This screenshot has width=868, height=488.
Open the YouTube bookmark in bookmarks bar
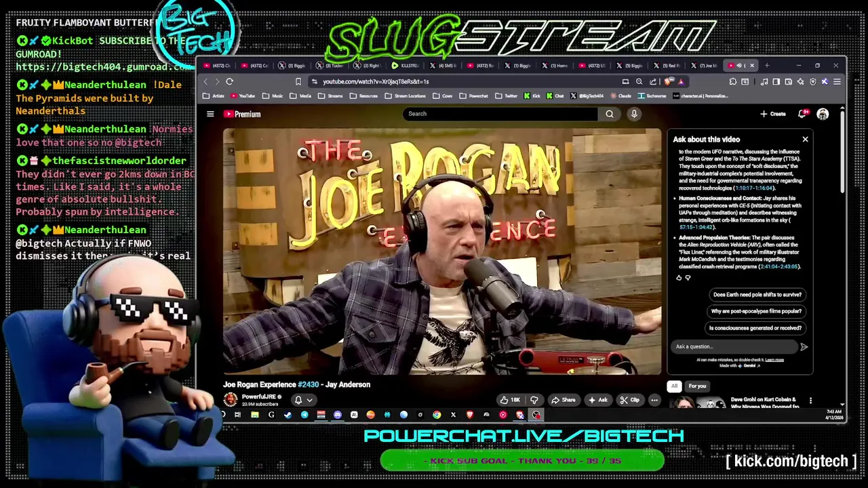click(x=241, y=96)
